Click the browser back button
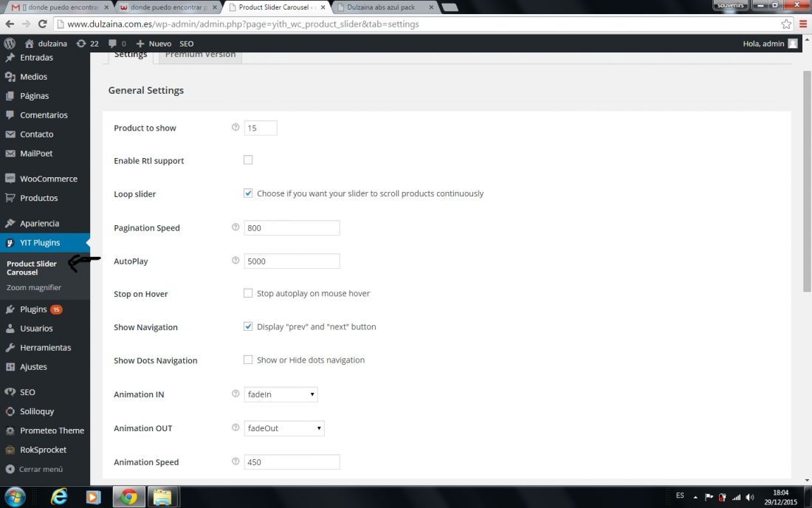812x508 pixels. (x=10, y=24)
